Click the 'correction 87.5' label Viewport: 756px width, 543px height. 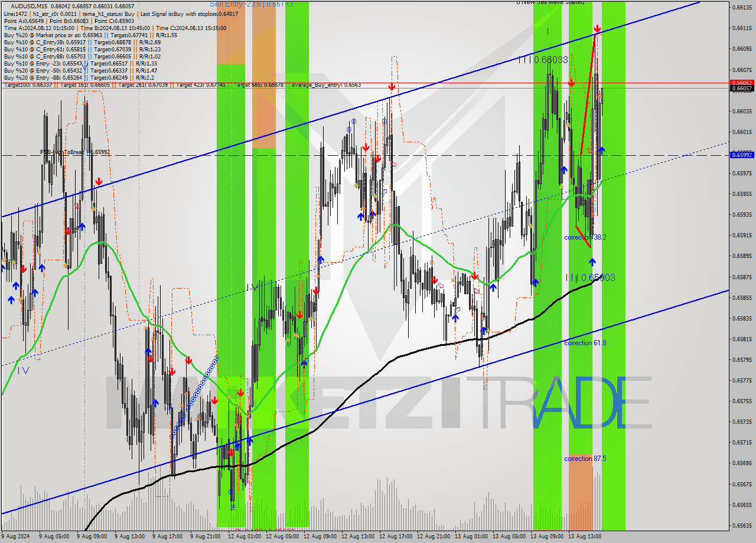(585, 459)
